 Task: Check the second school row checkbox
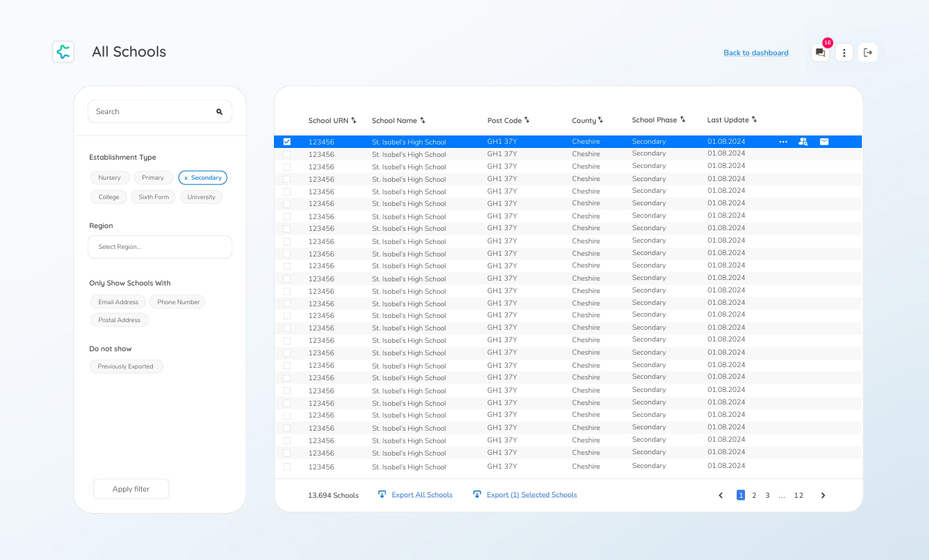tap(287, 154)
